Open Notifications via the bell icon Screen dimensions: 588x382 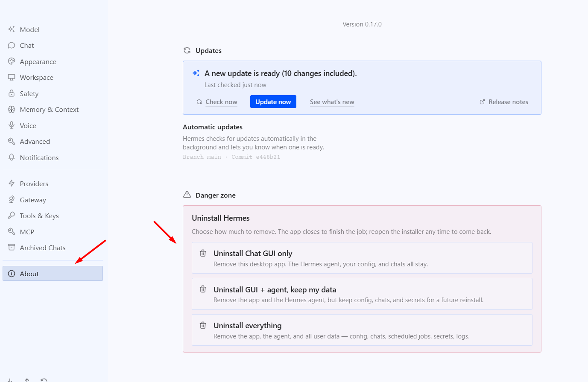coord(12,157)
